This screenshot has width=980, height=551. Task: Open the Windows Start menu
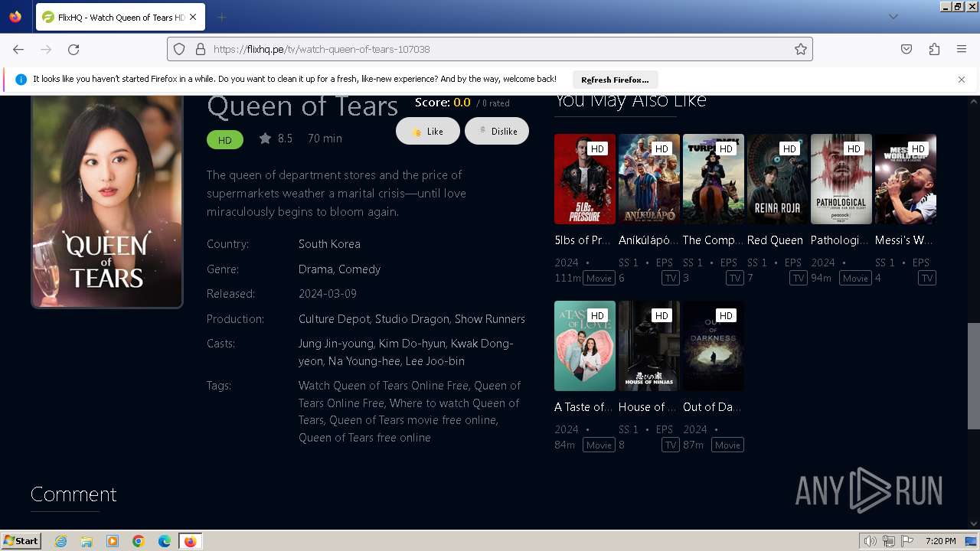click(x=21, y=541)
